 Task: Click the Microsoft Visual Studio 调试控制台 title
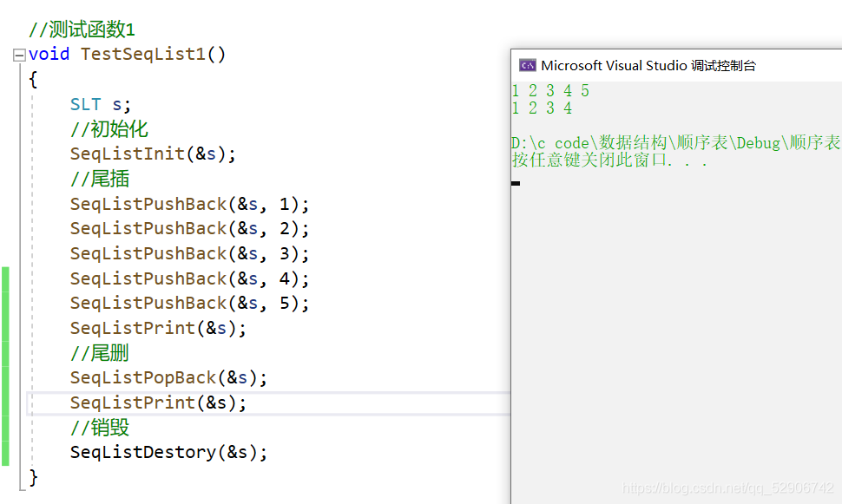648,65
